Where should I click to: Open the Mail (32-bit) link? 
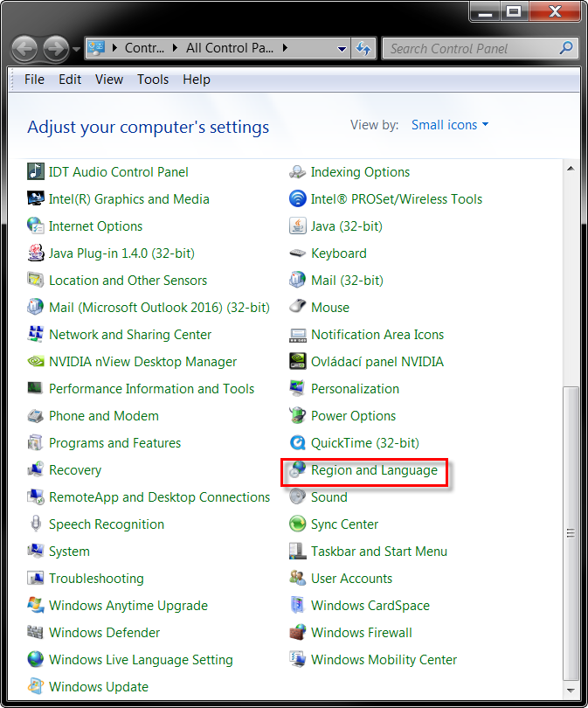[x=347, y=281]
